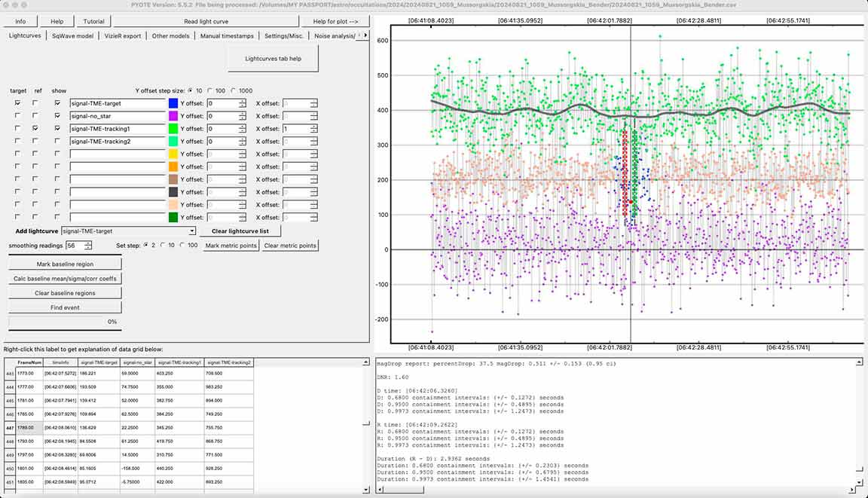The width and height of the screenshot is (868, 498).
Task: Toggle show checkbox for signal-no_star
Action: tap(57, 116)
